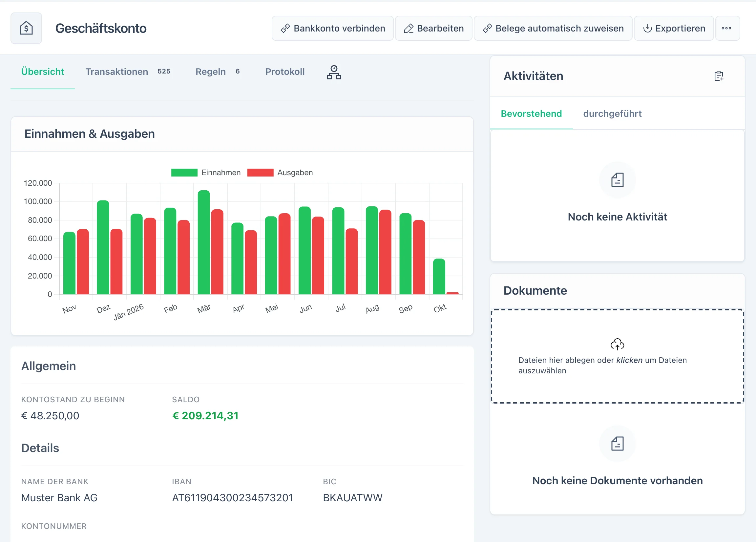Click the Transaktionen count badge 525
Screen dimensions: 756x542
click(x=164, y=71)
